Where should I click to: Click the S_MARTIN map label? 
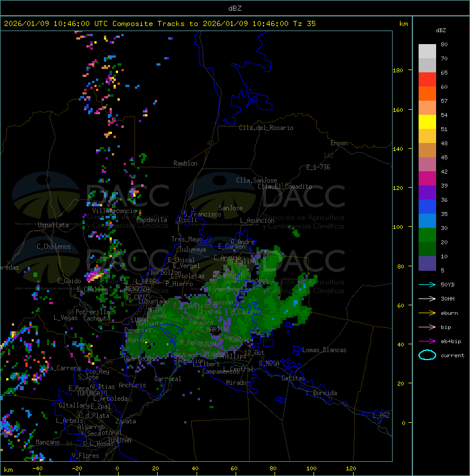click(213, 330)
